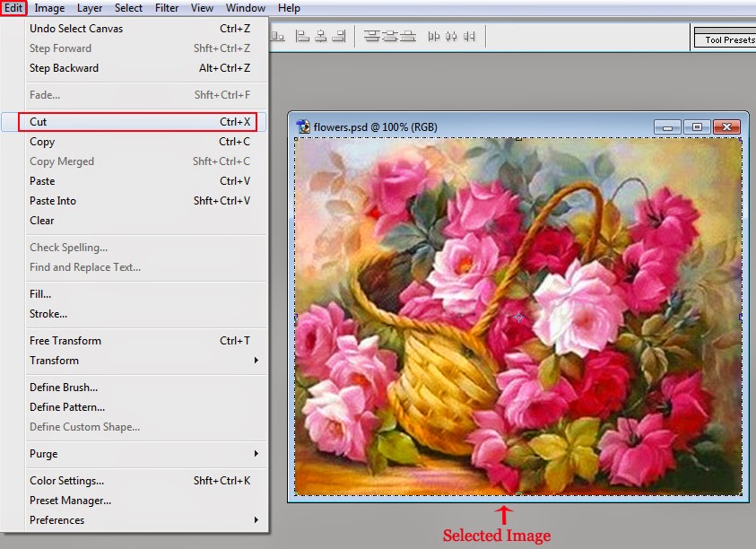Open the Layer menu
The height and width of the screenshot is (549, 756).
tap(89, 8)
